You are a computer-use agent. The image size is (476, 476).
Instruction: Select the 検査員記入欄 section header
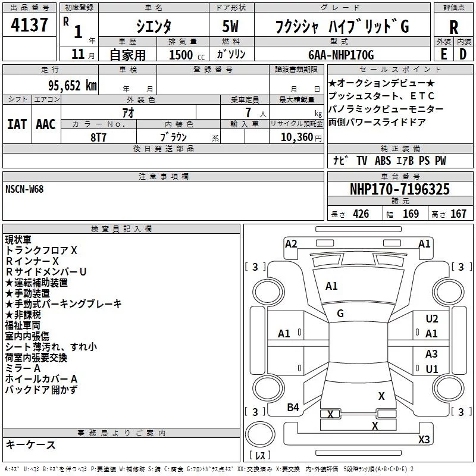coord(121,229)
